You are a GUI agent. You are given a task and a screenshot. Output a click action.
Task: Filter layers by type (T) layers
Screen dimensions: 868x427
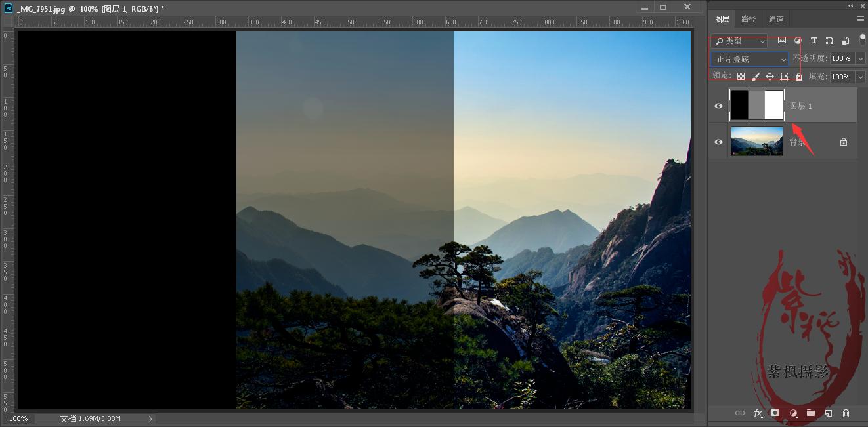pyautogui.click(x=814, y=41)
